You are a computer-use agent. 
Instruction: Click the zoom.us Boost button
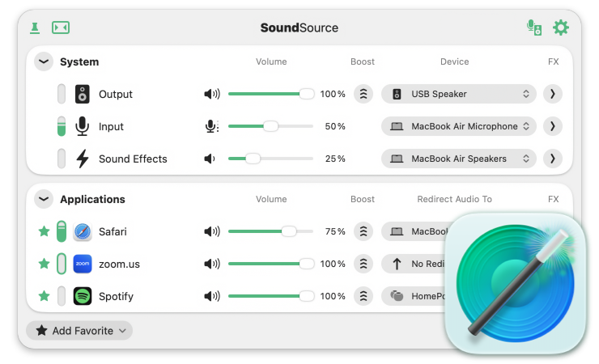click(363, 264)
